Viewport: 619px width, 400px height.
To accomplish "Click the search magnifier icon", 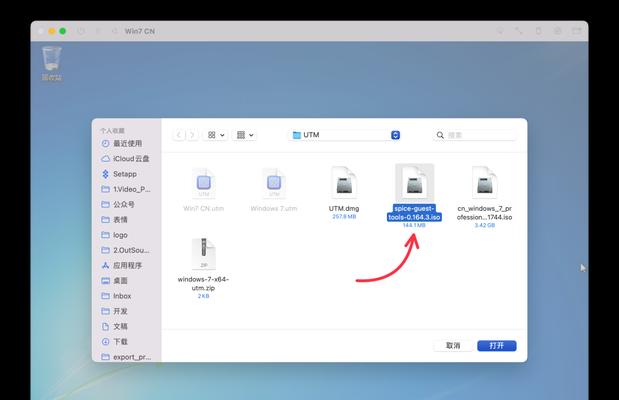I will click(440, 135).
